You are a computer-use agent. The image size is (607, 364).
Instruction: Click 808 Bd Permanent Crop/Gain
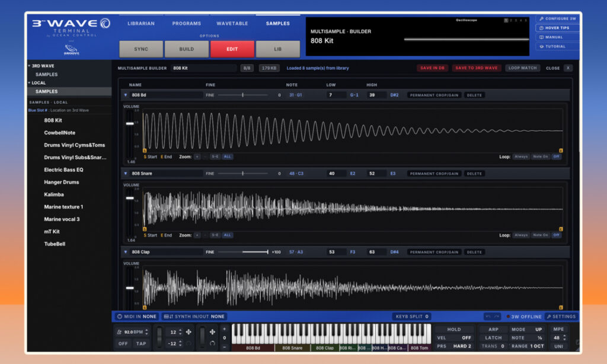tap(434, 95)
